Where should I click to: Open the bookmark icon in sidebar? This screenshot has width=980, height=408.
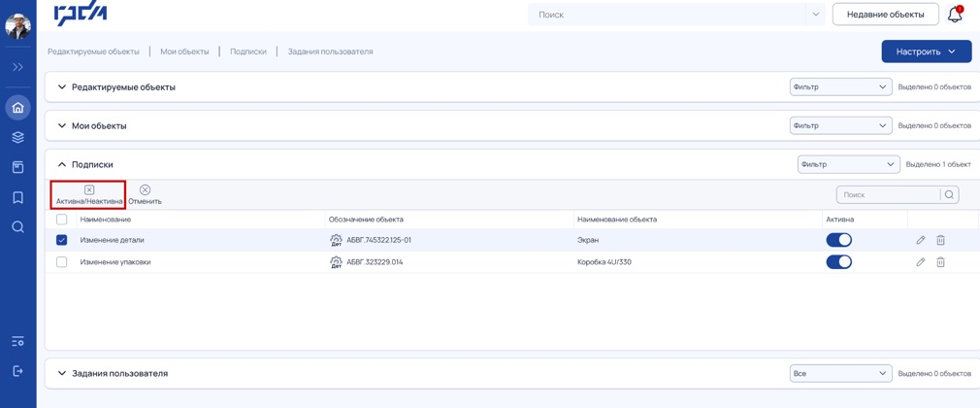point(18,198)
